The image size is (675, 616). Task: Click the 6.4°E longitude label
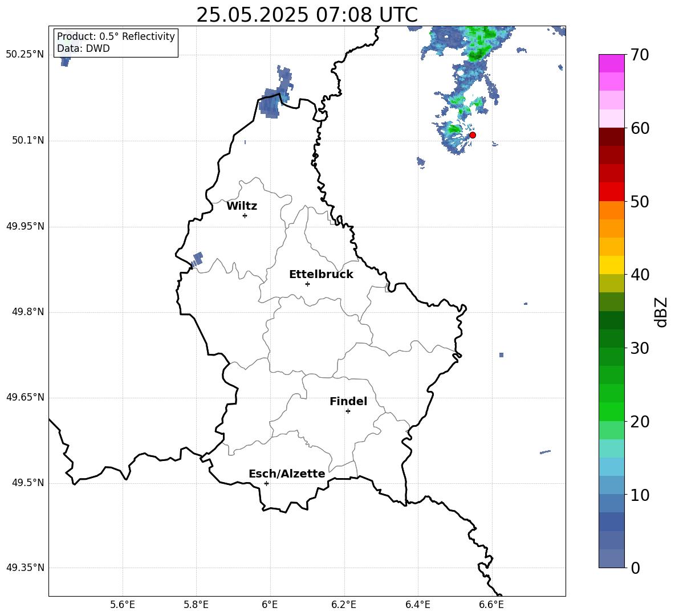coord(417,605)
